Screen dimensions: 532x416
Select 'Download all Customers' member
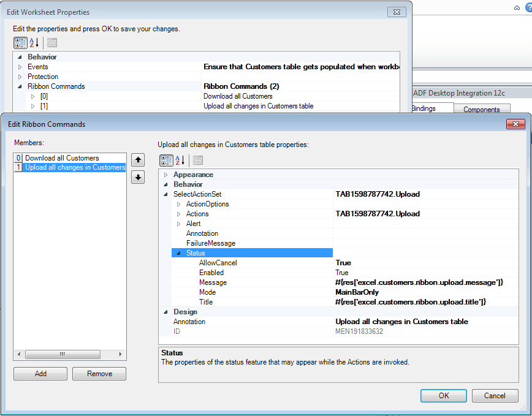pyautogui.click(x=70, y=158)
